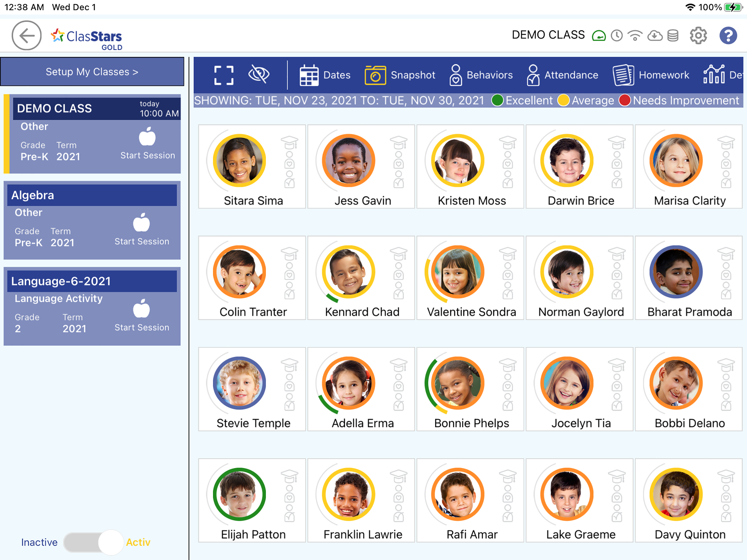Tap the green speed gauge icon
This screenshot has width=747, height=560.
click(x=599, y=36)
